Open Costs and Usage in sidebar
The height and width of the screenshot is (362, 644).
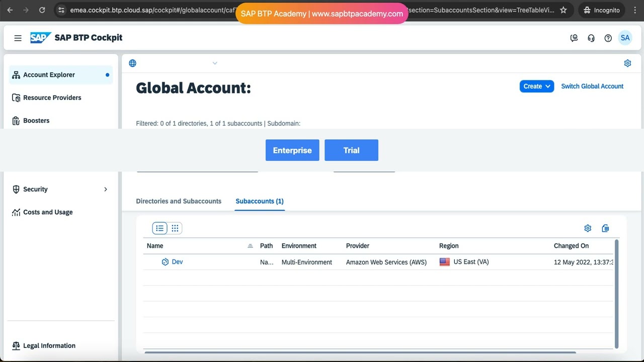point(61,212)
